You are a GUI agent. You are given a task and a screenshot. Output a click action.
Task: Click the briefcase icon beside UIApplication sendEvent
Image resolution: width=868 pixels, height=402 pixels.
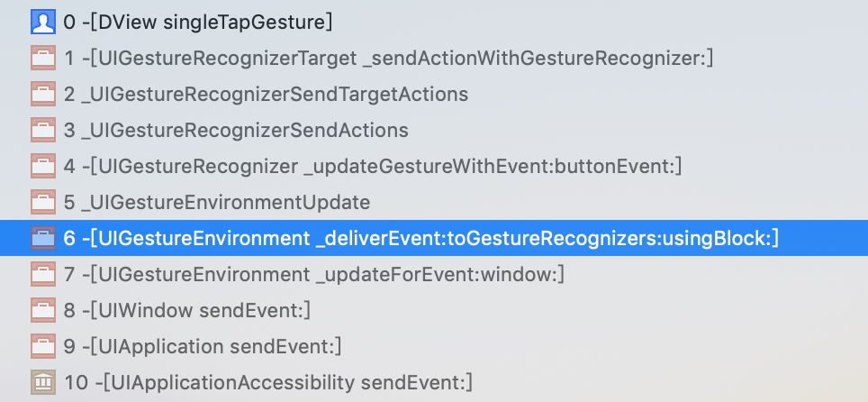[x=43, y=346]
